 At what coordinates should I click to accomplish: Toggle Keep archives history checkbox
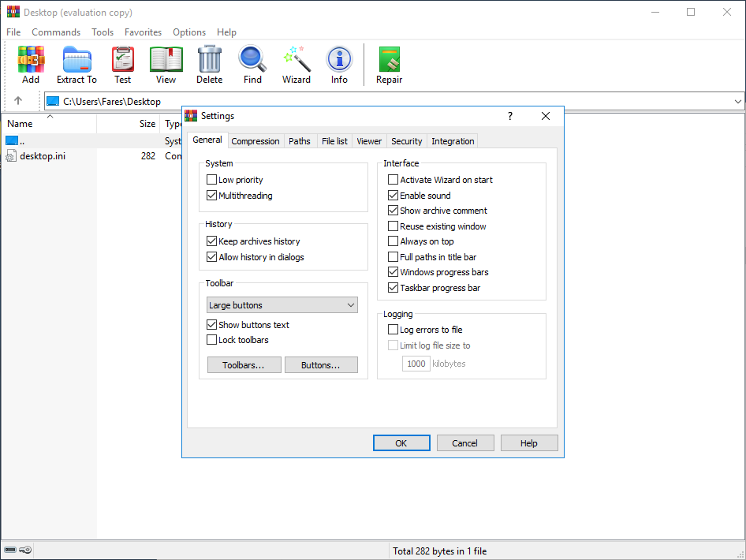pos(211,241)
